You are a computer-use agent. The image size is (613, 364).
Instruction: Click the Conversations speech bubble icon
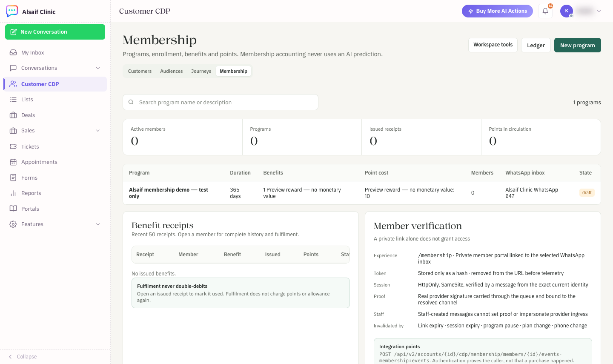[x=13, y=68]
